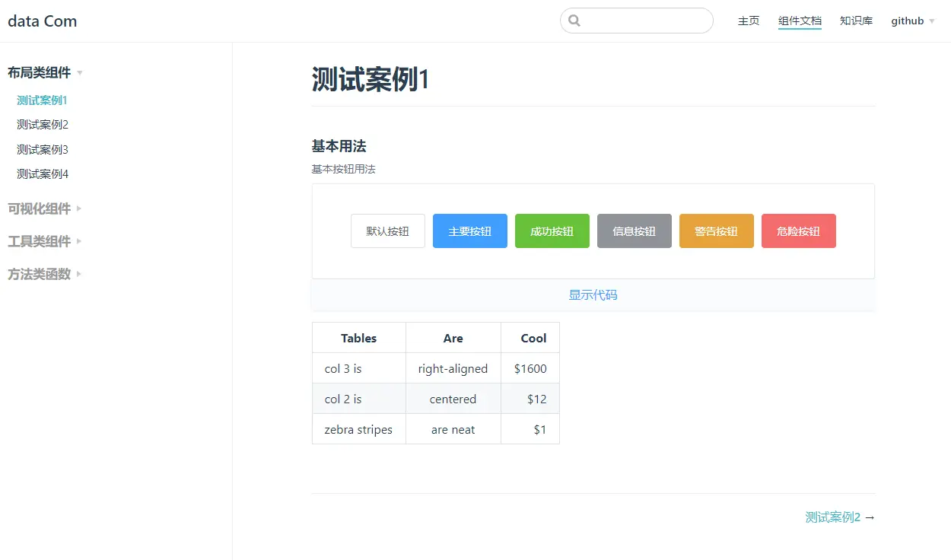Expand the 可视化组件 sidebar group

click(45, 208)
